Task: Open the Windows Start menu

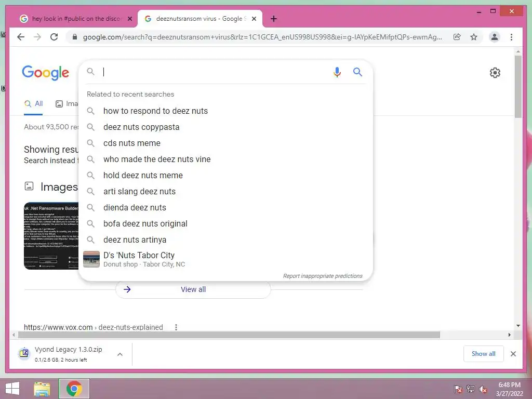Action: pyautogui.click(x=12, y=389)
